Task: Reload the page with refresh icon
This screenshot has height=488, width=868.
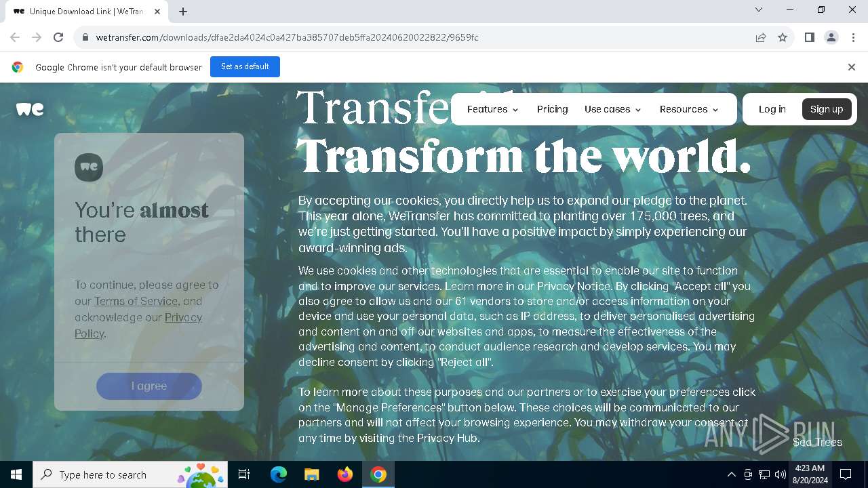Action: [58, 37]
